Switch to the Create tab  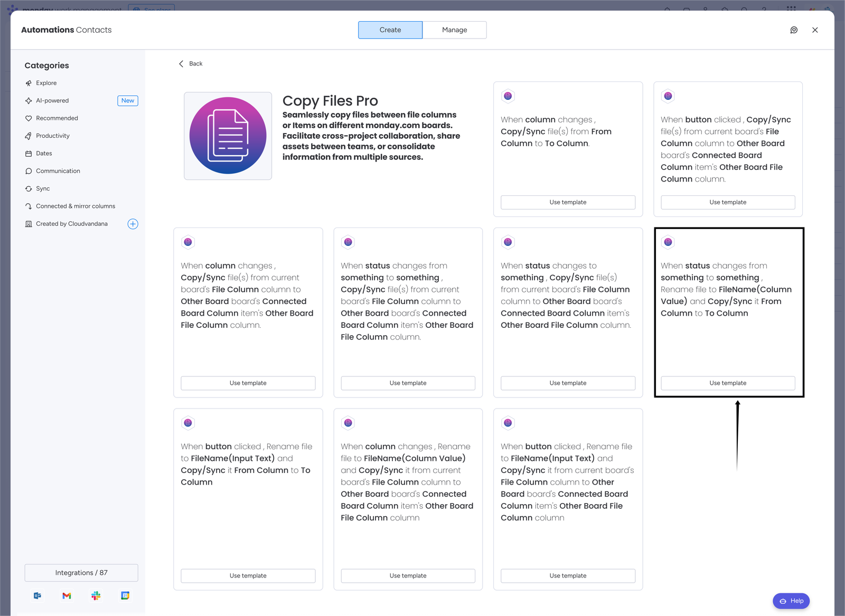point(390,30)
